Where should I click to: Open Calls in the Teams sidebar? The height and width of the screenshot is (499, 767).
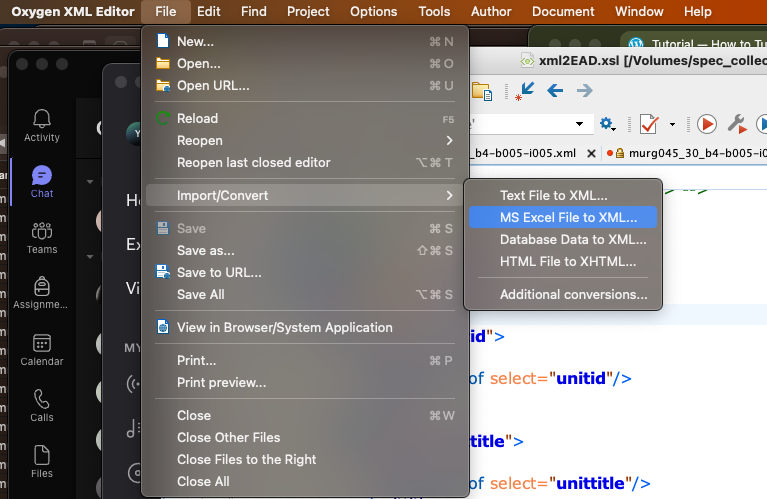tap(41, 405)
